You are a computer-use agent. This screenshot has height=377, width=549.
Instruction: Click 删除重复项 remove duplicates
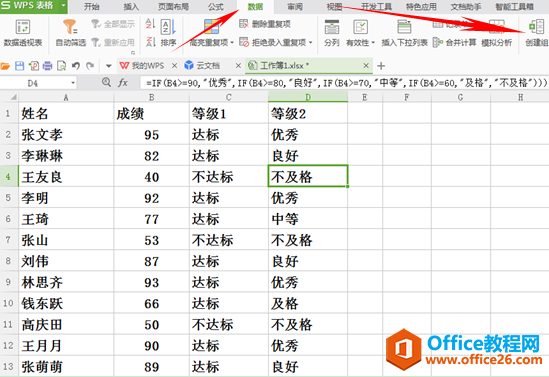(x=265, y=24)
